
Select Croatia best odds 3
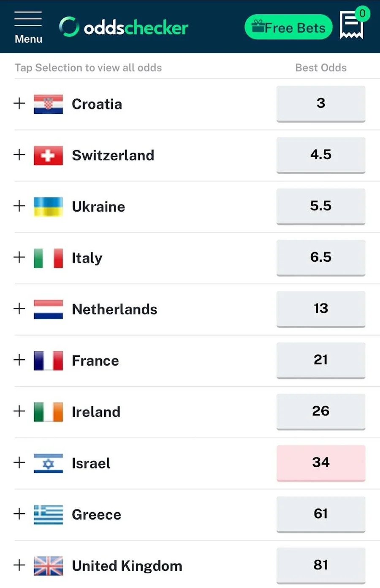pos(320,104)
